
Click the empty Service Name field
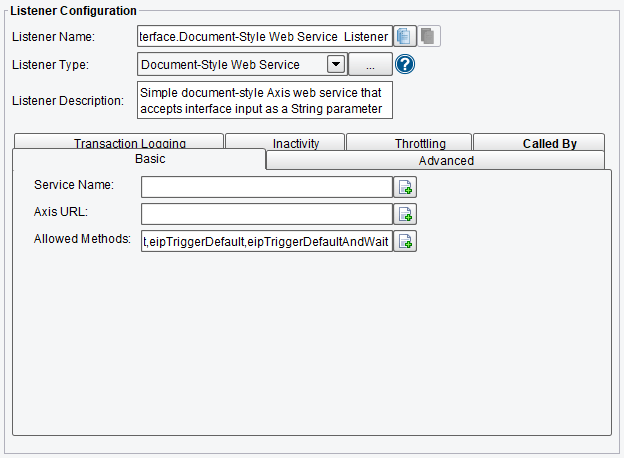pyautogui.click(x=267, y=187)
